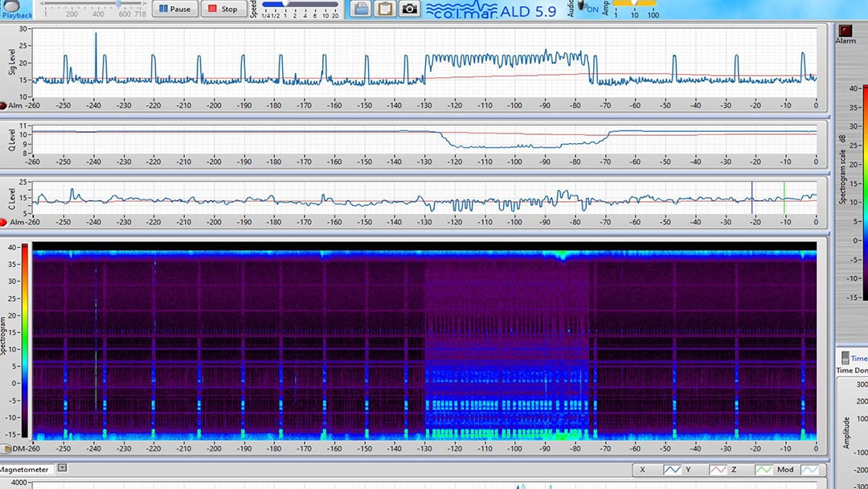Image resolution: width=868 pixels, height=489 pixels.
Task: Open the folder icon in the toolbar
Action: click(x=361, y=9)
